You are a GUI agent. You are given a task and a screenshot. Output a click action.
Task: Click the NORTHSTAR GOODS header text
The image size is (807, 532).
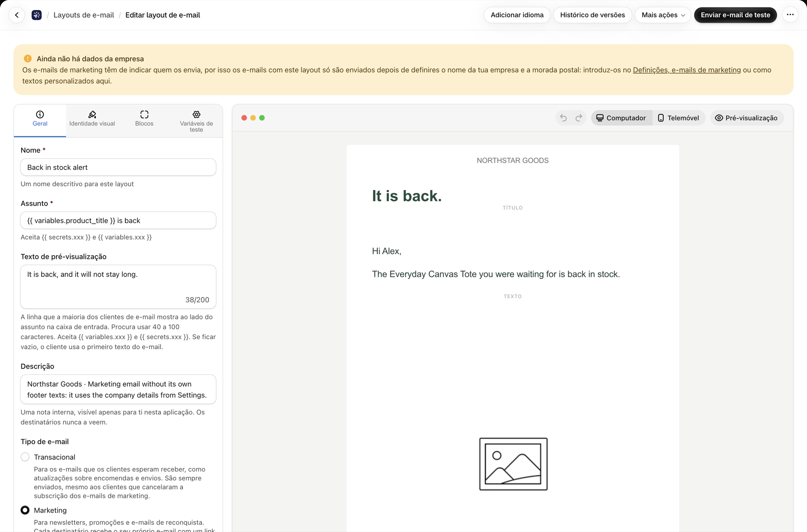coord(512,161)
